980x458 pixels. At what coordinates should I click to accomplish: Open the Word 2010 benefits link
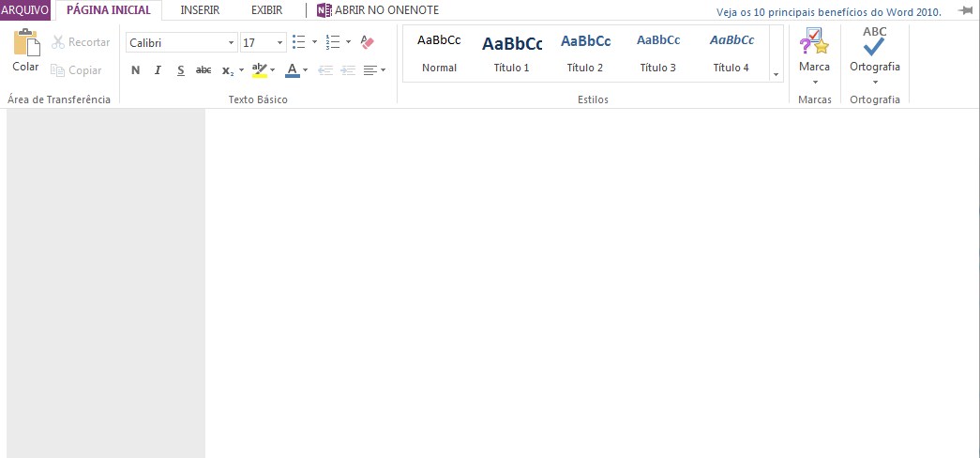(x=829, y=12)
